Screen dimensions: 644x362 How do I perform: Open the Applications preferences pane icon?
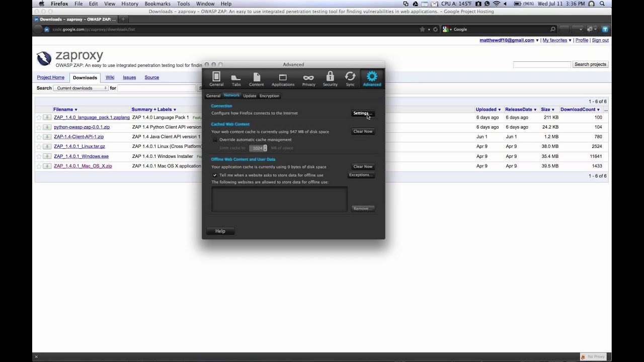(x=283, y=79)
